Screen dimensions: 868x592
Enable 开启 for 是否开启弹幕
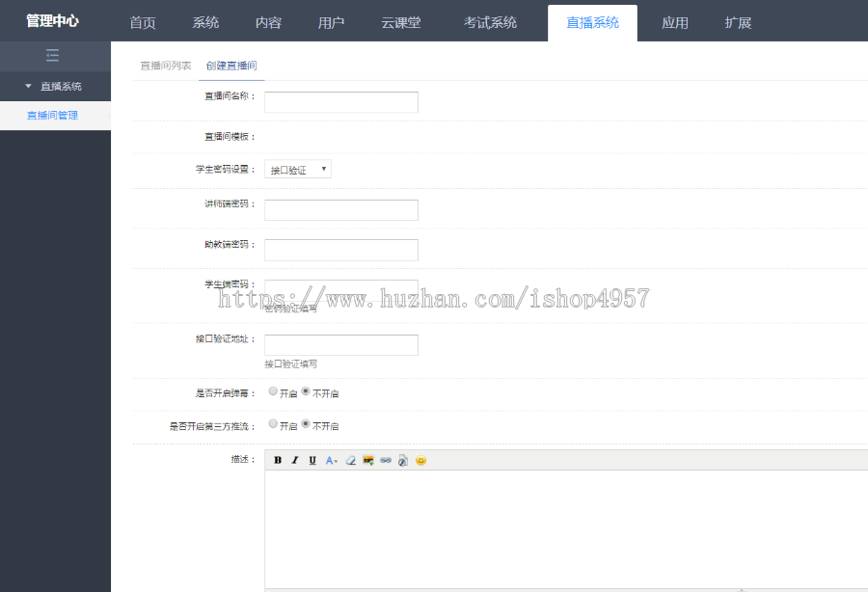pos(274,390)
